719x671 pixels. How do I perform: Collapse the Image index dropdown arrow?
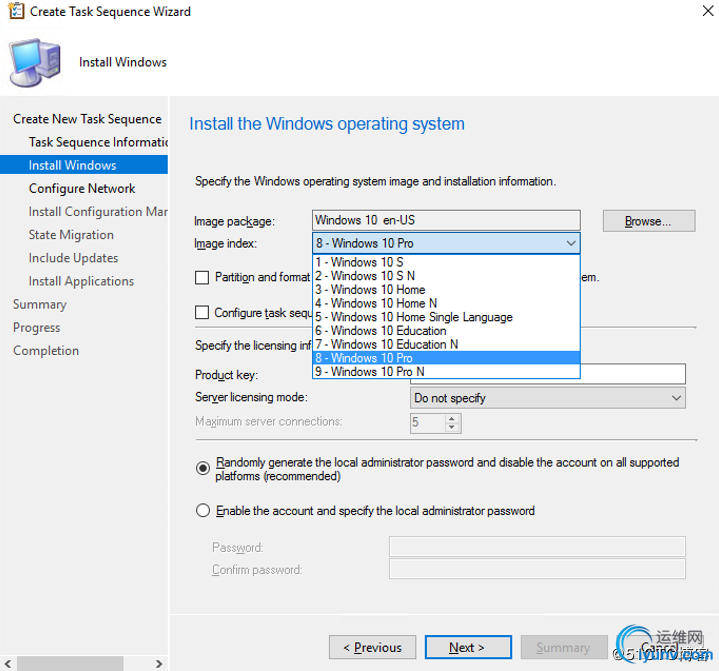571,243
